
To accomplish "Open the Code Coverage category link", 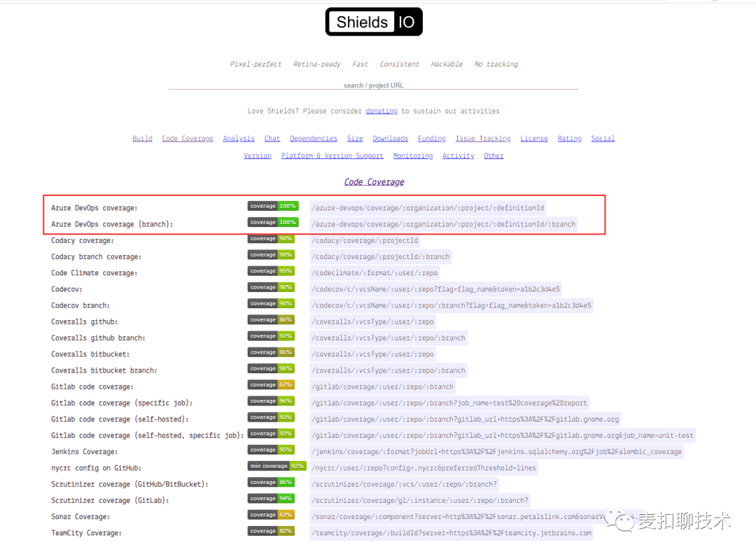I will (188, 139).
